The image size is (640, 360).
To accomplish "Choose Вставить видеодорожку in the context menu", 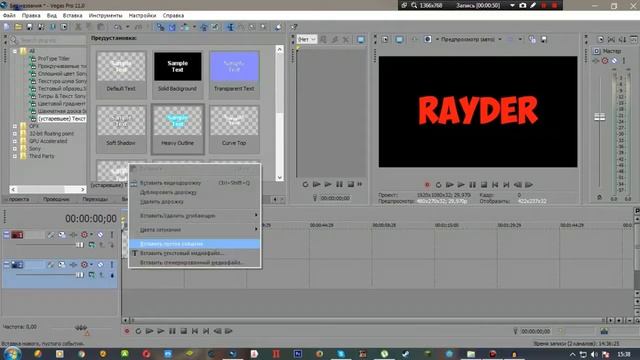I will 195,183.
